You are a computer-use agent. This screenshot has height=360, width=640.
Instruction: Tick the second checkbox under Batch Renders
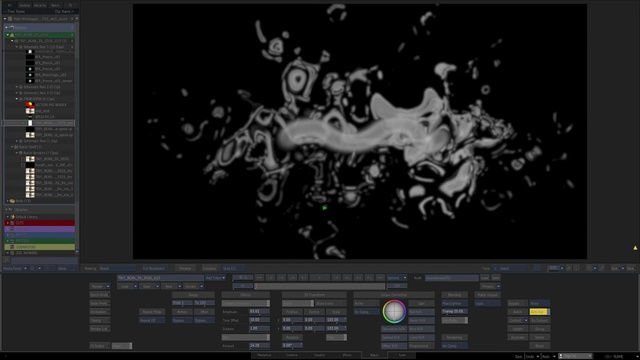22,165
